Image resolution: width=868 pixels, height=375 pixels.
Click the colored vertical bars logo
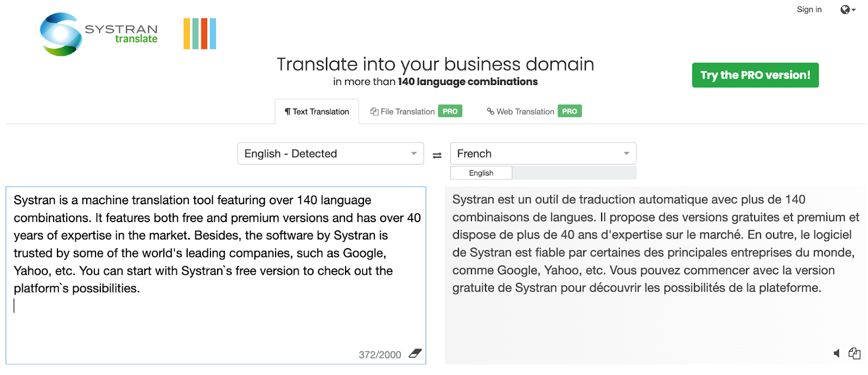(x=200, y=34)
